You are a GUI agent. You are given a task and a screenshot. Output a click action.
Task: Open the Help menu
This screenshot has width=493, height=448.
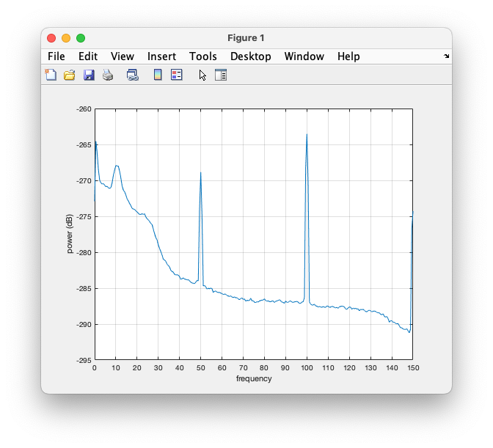[348, 56]
